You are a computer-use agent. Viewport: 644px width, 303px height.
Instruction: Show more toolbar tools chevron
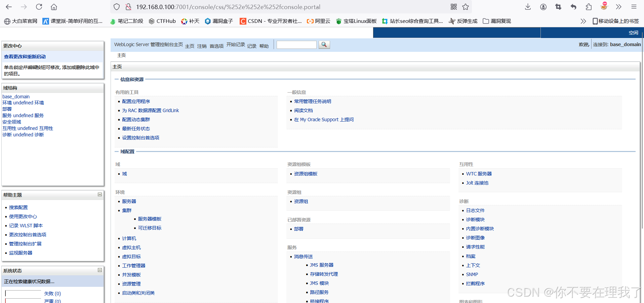point(618,7)
